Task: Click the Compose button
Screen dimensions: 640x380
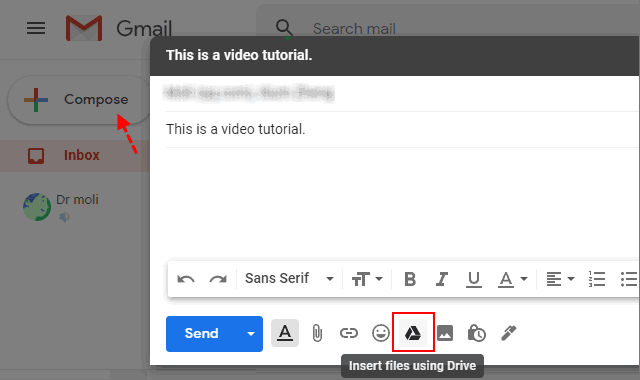Action: tap(78, 100)
